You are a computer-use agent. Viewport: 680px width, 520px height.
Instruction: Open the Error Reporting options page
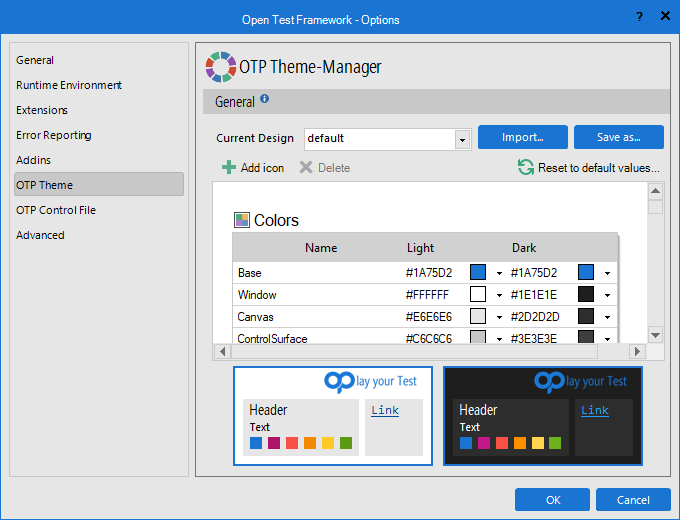click(x=54, y=135)
